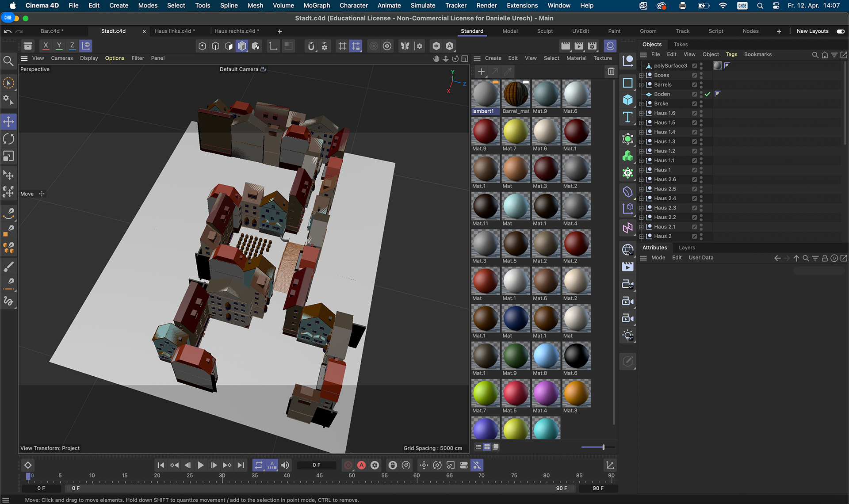This screenshot has width=849, height=504.
Task: Open the Takes tab
Action: point(681,44)
